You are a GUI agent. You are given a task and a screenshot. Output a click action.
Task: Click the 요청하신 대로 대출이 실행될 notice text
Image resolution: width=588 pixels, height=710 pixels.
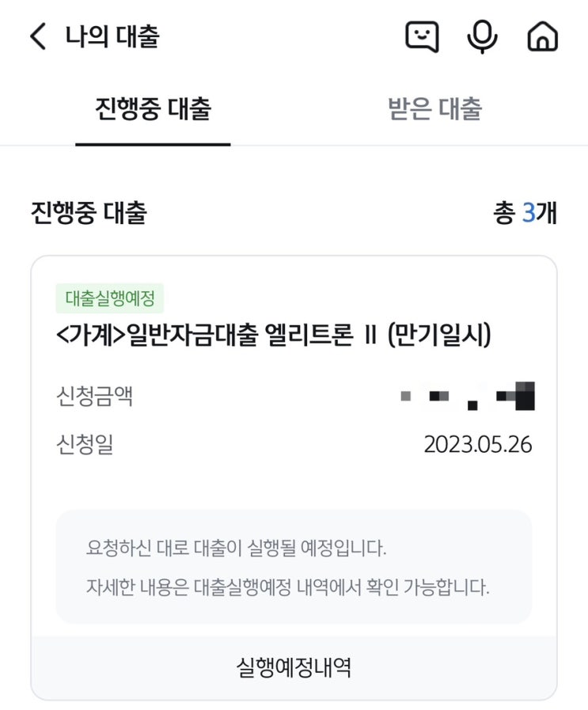pyautogui.click(x=237, y=548)
